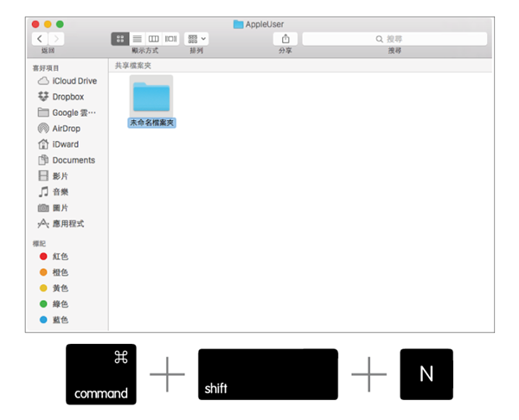Open iCloud Drive in the sidebar
This screenshot has height=420, width=519.
pyautogui.click(x=67, y=81)
